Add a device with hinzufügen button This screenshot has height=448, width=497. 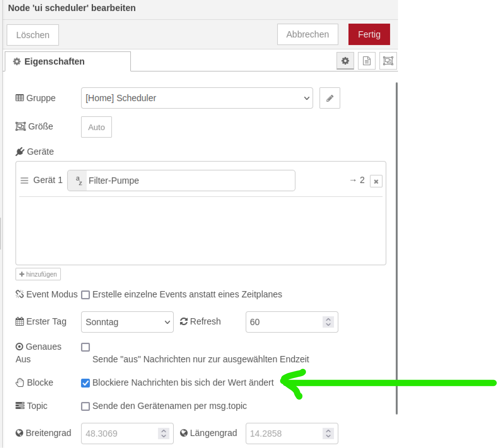pos(38,274)
